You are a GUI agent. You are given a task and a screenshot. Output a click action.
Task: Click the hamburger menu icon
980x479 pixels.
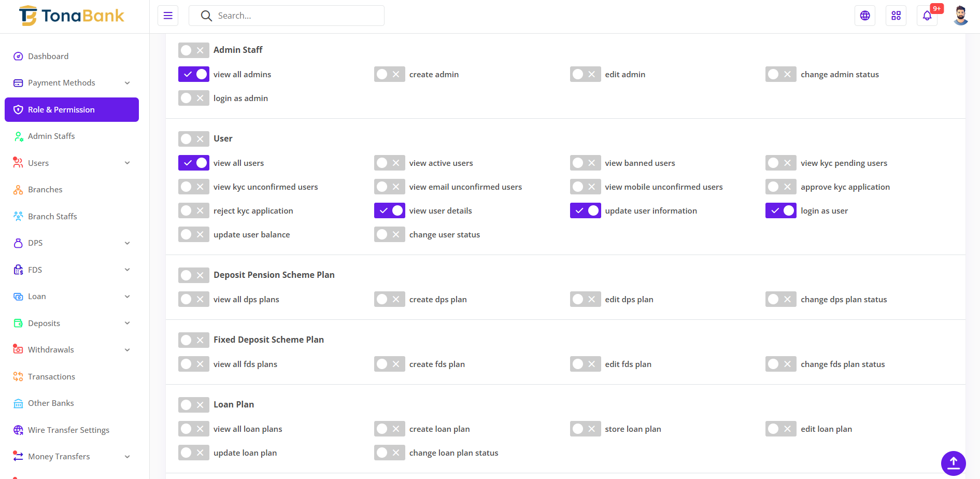[168, 16]
